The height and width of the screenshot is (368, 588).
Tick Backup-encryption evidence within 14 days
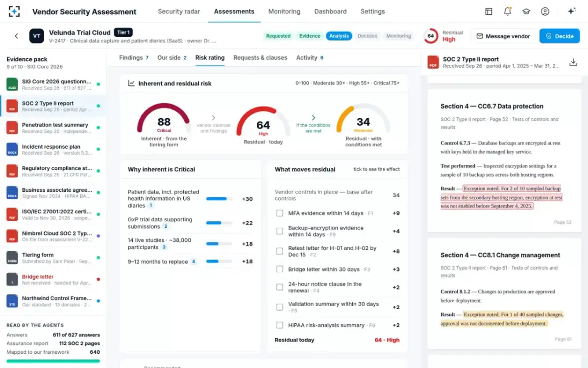280,231
